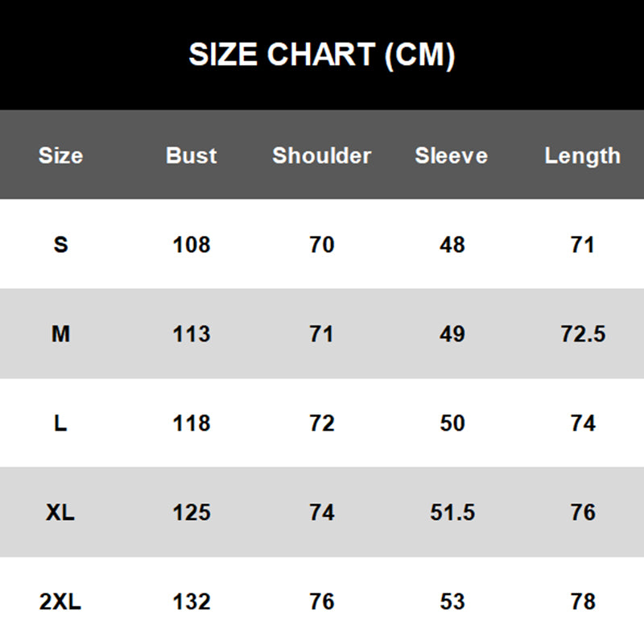Select the Size column header
This screenshot has height=644, width=644.
point(61,155)
